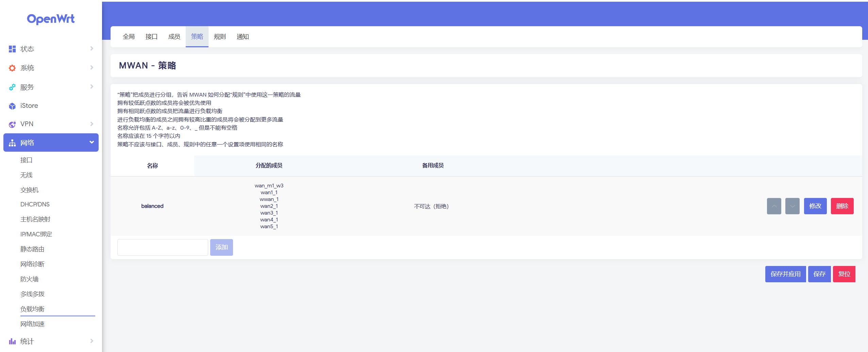Click the VPN globe icon
This screenshot has height=352, width=868.
point(12,124)
